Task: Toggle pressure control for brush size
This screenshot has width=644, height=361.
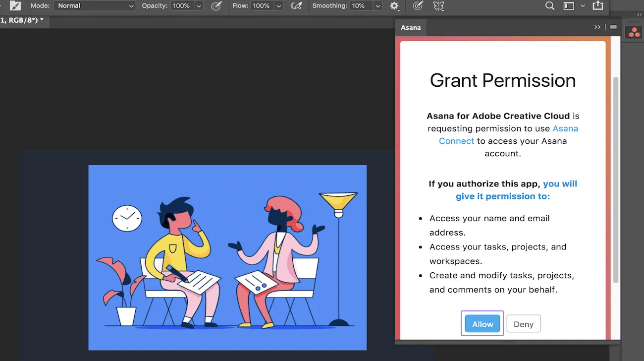Action: [418, 6]
